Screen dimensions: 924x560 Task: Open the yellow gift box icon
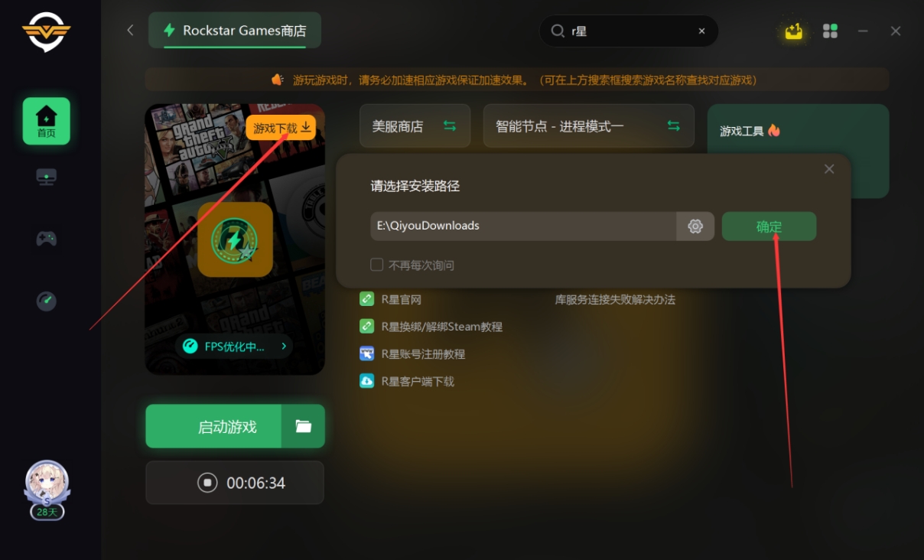click(794, 31)
